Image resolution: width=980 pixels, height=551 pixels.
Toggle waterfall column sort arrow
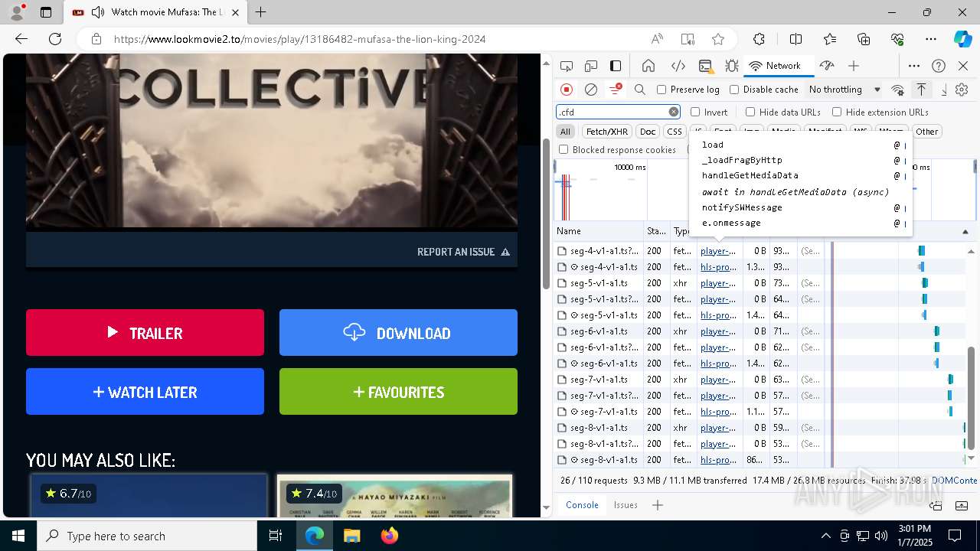(965, 231)
